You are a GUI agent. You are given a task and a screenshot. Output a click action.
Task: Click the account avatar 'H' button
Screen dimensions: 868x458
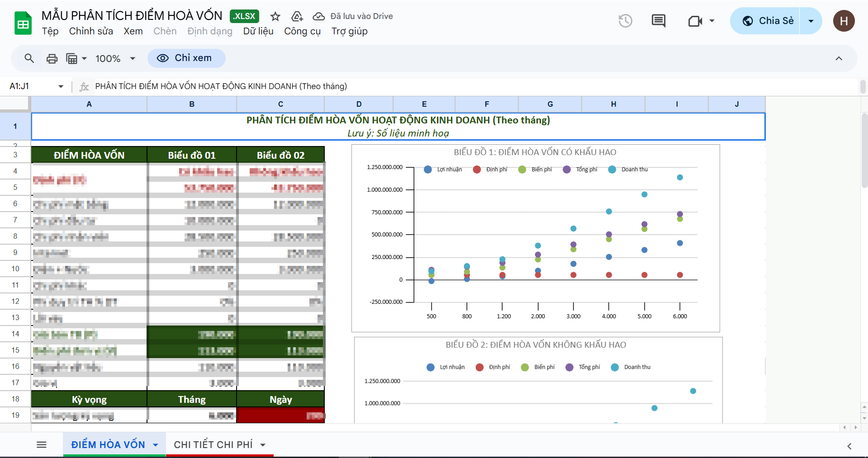pyautogui.click(x=844, y=21)
